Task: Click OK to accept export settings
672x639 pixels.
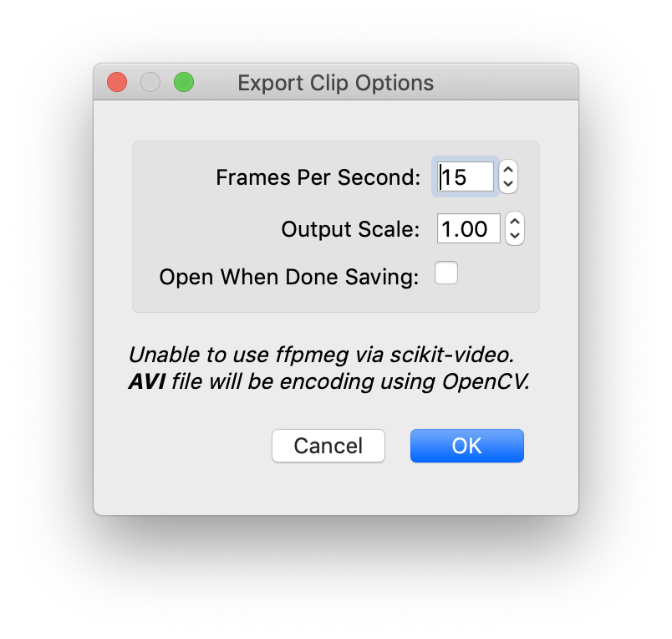Action: pos(466,445)
